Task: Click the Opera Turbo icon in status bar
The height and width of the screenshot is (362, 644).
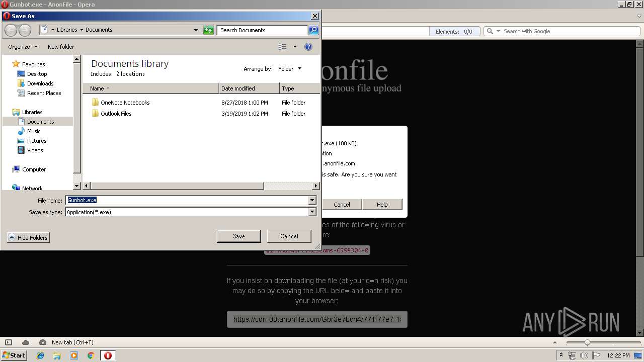Action: click(43, 342)
